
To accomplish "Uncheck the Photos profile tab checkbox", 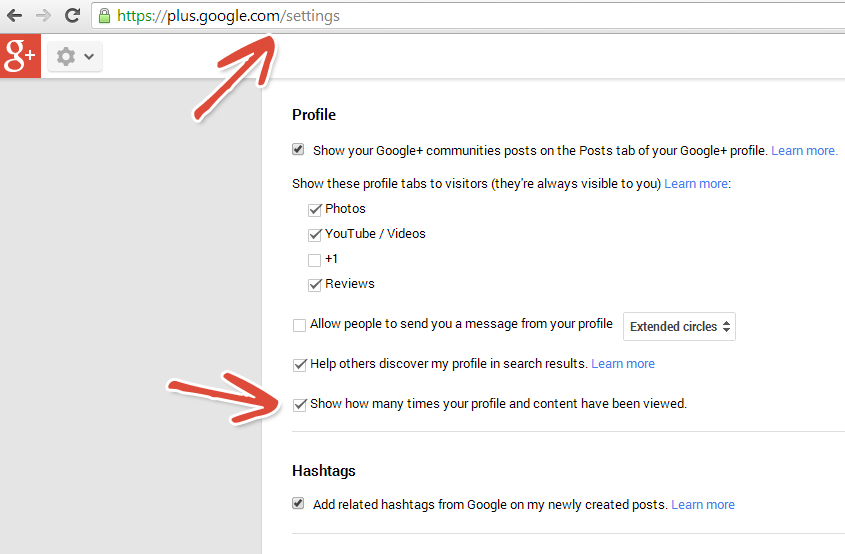I will pyautogui.click(x=315, y=210).
